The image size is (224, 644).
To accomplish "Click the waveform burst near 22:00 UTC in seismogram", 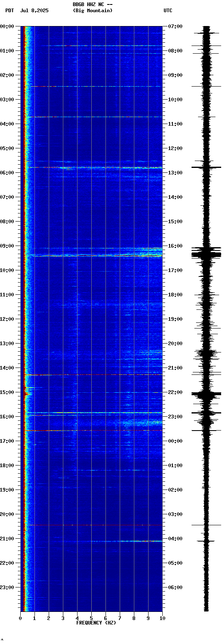I will (x=207, y=394).
